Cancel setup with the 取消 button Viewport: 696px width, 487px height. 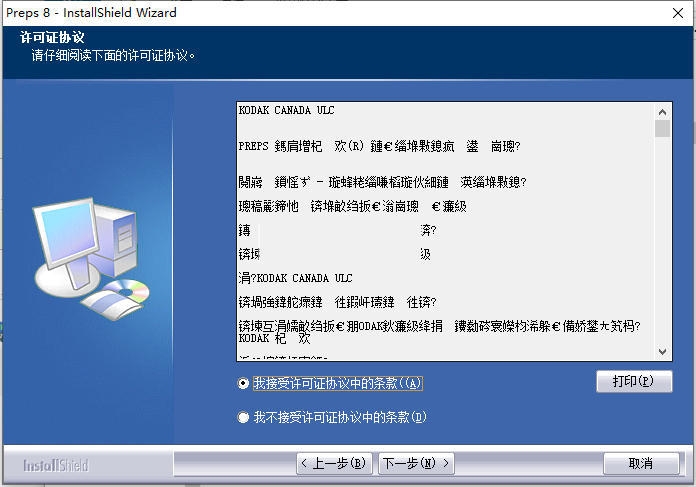641,463
